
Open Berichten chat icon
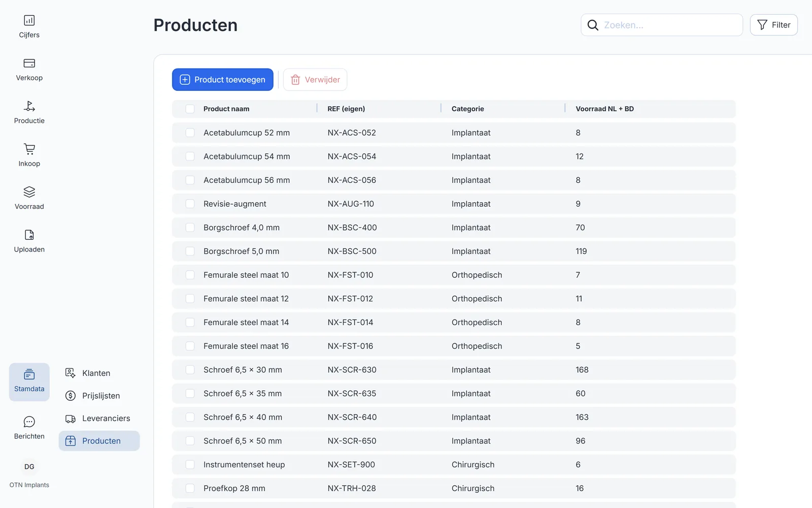click(x=29, y=422)
